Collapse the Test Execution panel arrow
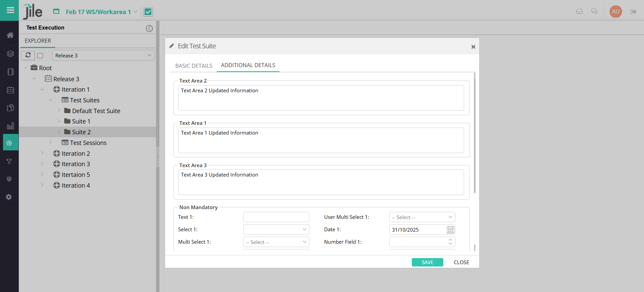The width and height of the screenshot is (644, 292). click(149, 29)
